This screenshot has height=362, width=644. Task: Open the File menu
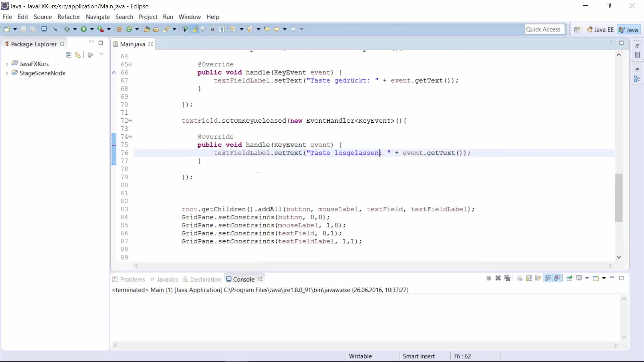7,17
